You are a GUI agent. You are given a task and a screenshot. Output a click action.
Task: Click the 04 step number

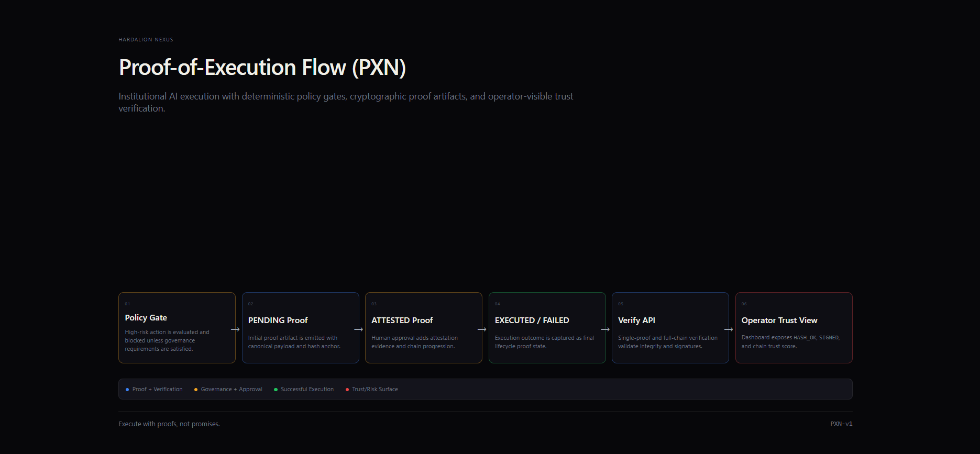coord(498,304)
